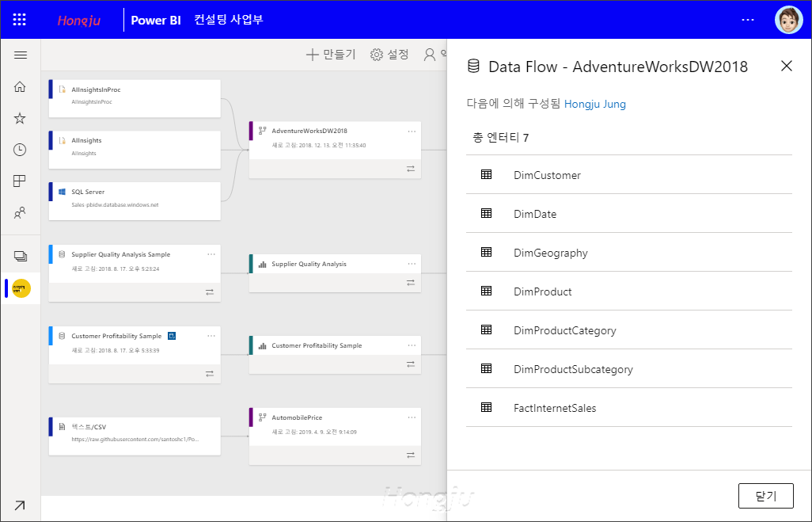Select the DimProduct entity

click(x=629, y=291)
